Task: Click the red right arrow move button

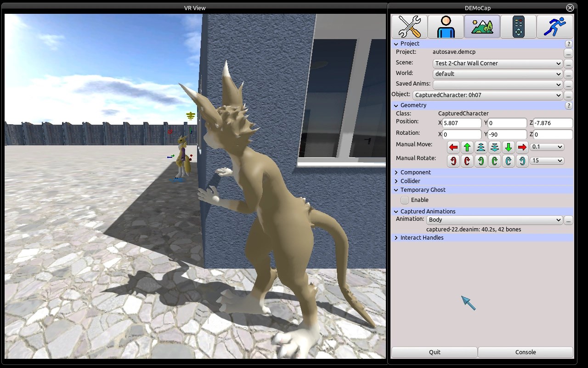Action: (522, 147)
